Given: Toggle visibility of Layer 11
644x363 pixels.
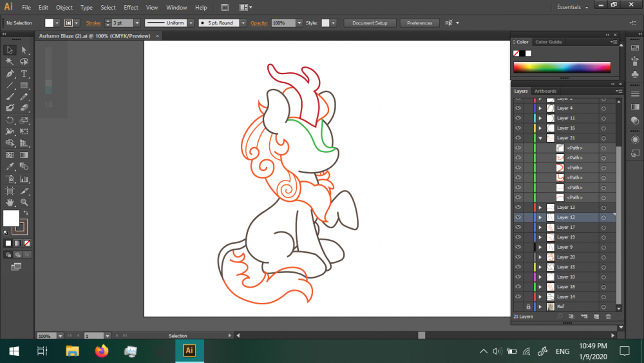Looking at the screenshot, I should [518, 118].
